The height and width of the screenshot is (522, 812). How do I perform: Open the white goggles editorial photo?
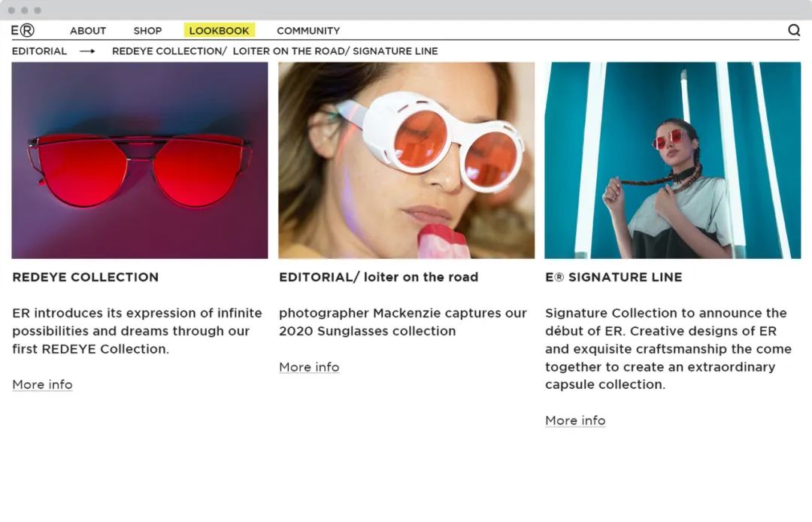(x=407, y=160)
